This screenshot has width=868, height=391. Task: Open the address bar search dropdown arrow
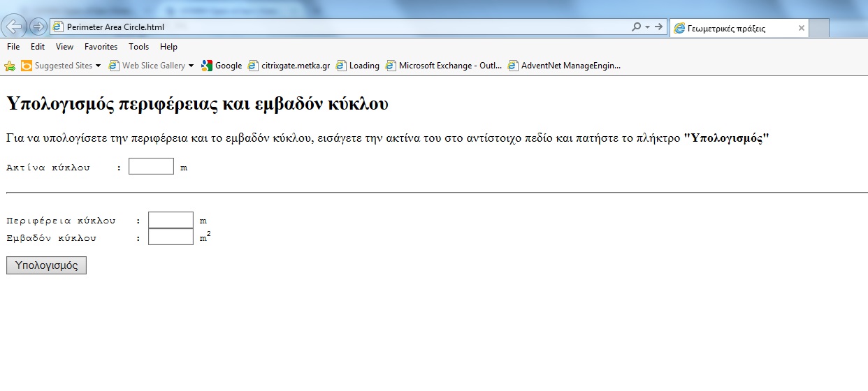(647, 27)
